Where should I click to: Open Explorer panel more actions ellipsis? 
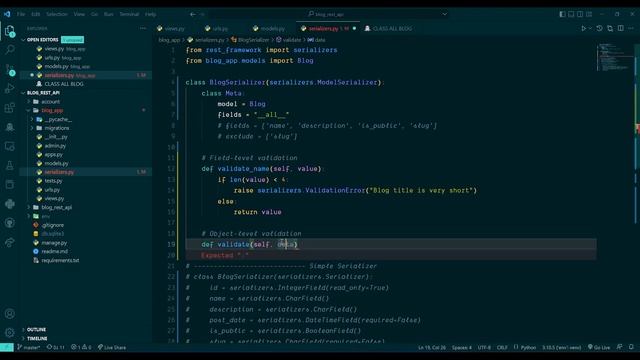click(143, 29)
